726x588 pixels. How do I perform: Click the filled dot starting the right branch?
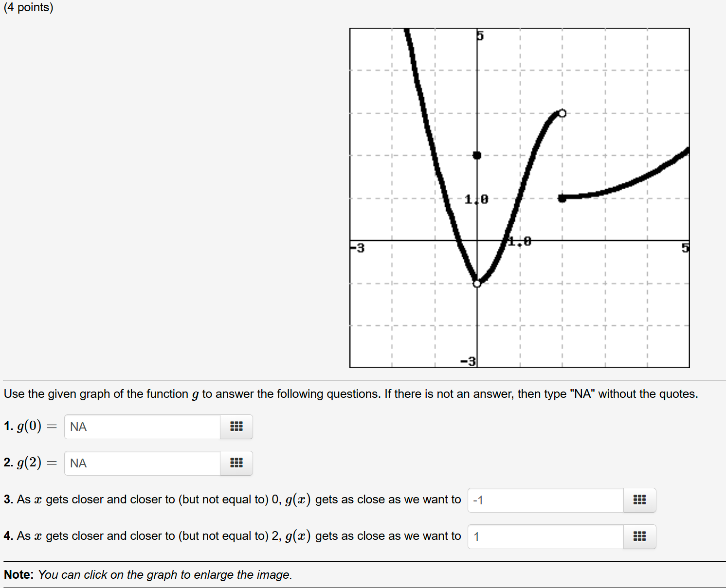pyautogui.click(x=562, y=198)
